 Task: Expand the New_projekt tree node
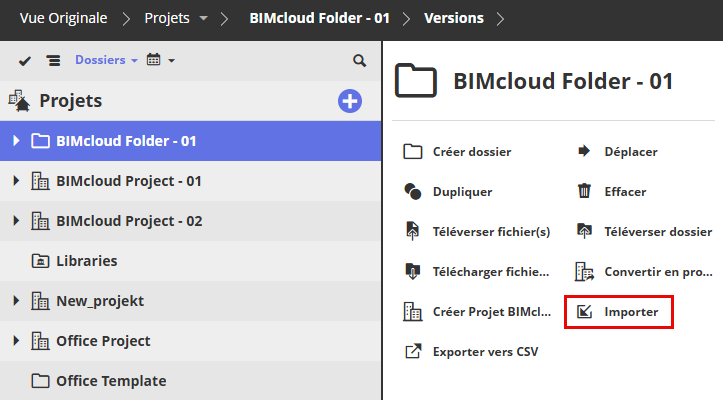click(x=16, y=301)
